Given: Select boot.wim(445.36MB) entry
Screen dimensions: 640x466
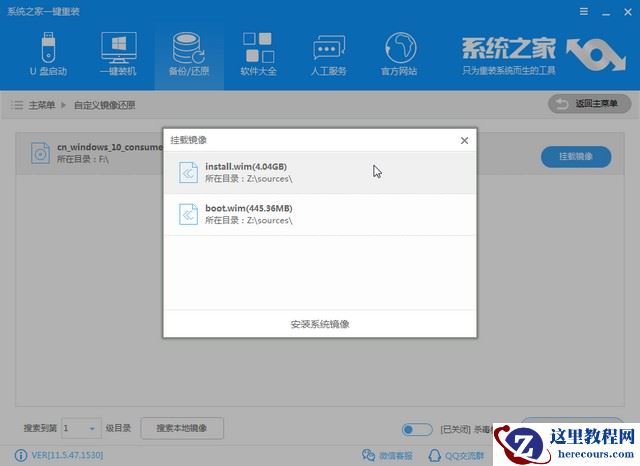Looking at the screenshot, I should pyautogui.click(x=320, y=214).
